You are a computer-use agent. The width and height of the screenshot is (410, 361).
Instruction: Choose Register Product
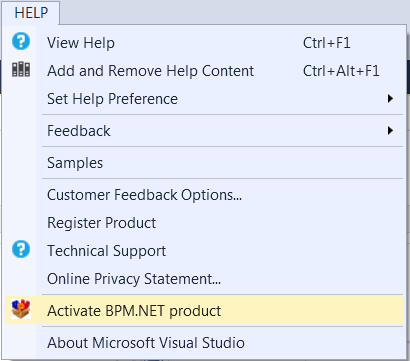coord(204,223)
